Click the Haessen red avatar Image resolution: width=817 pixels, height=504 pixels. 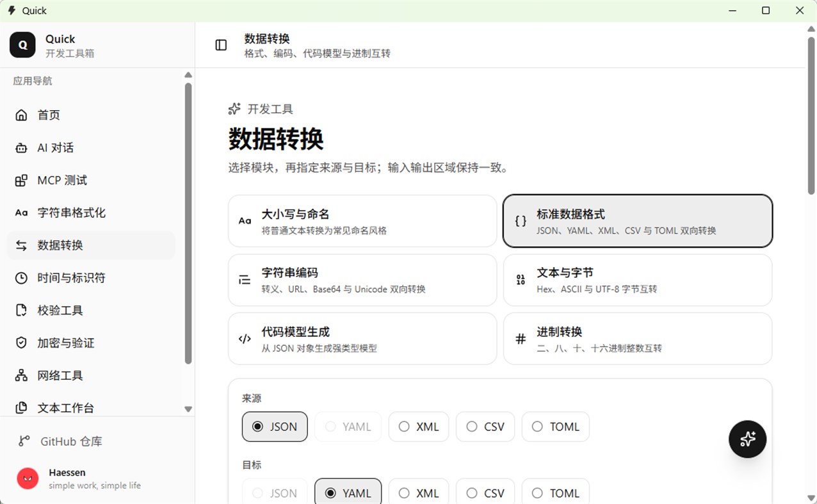tap(28, 478)
